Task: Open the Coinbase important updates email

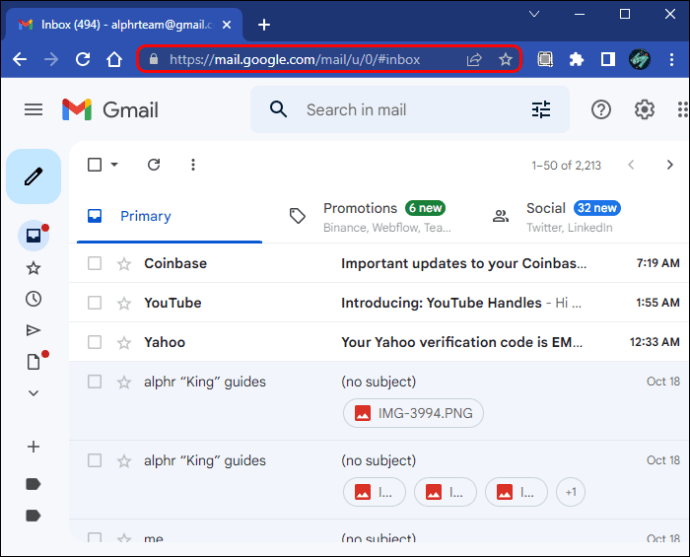Action: coord(378,264)
